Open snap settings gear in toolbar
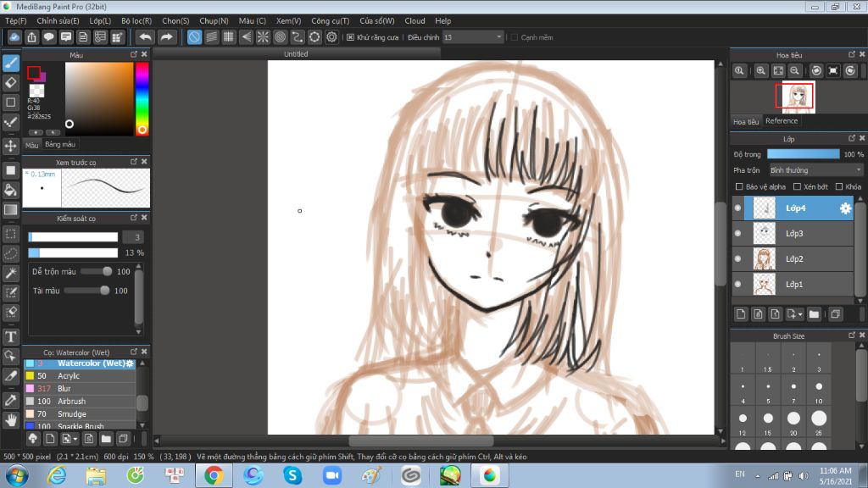The width and height of the screenshot is (868, 488). click(331, 37)
